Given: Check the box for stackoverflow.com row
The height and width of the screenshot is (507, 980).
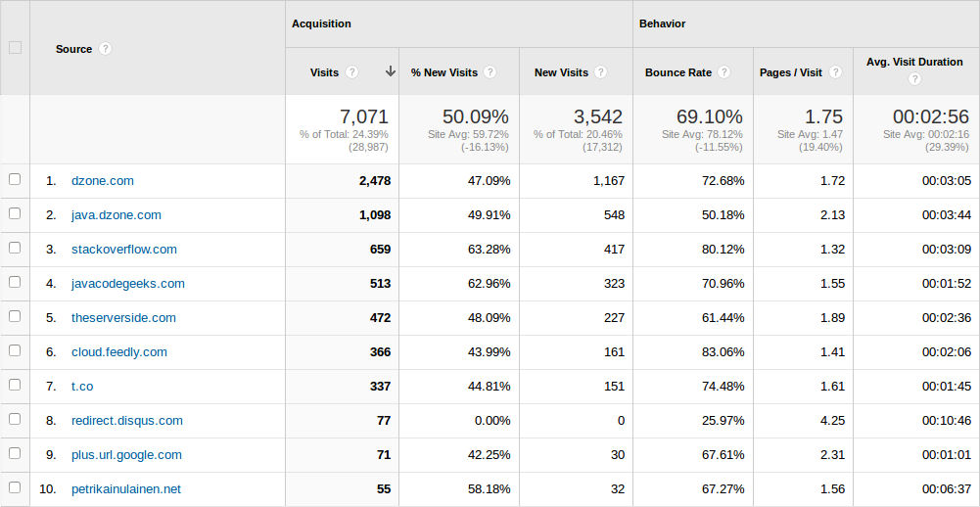Looking at the screenshot, I should [15, 248].
